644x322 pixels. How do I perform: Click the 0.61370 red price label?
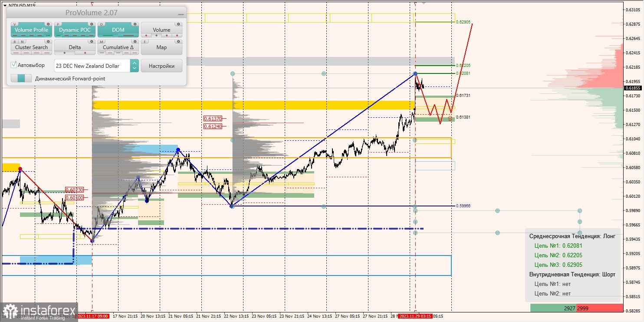click(x=213, y=118)
